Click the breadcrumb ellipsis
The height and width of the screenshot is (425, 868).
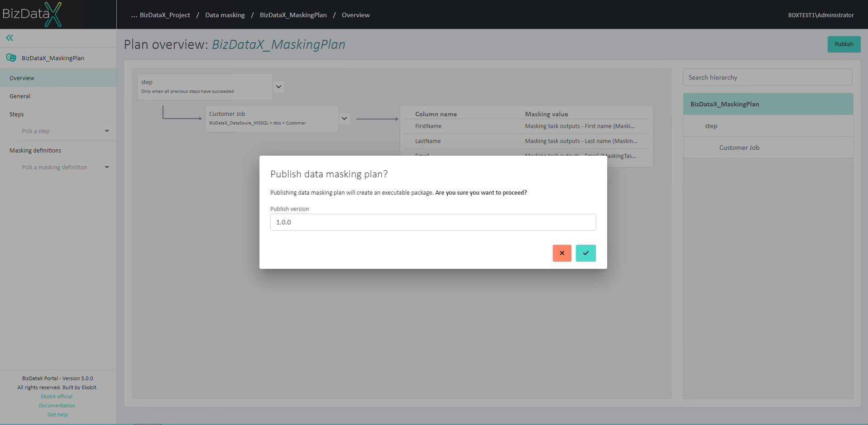[134, 15]
